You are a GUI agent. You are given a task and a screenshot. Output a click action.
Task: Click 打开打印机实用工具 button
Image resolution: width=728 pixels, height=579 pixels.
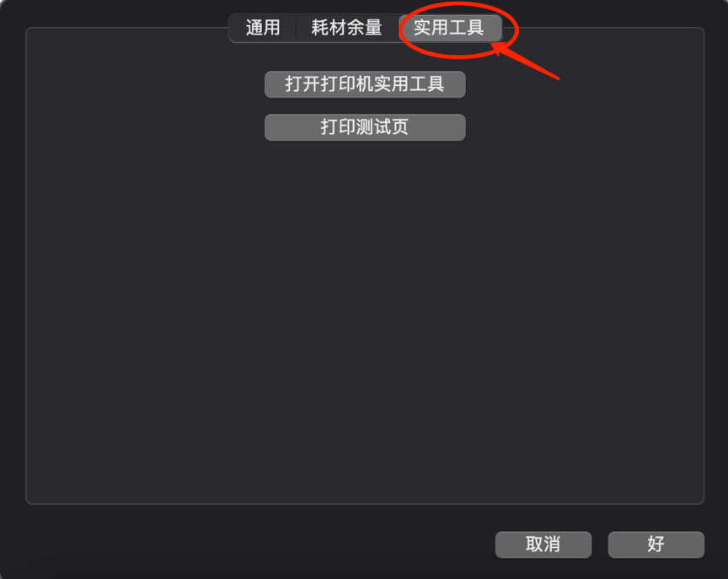pos(365,84)
